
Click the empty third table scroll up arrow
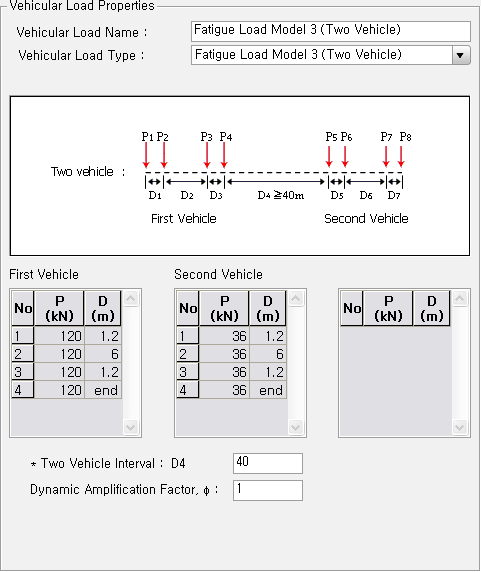tap(460, 299)
